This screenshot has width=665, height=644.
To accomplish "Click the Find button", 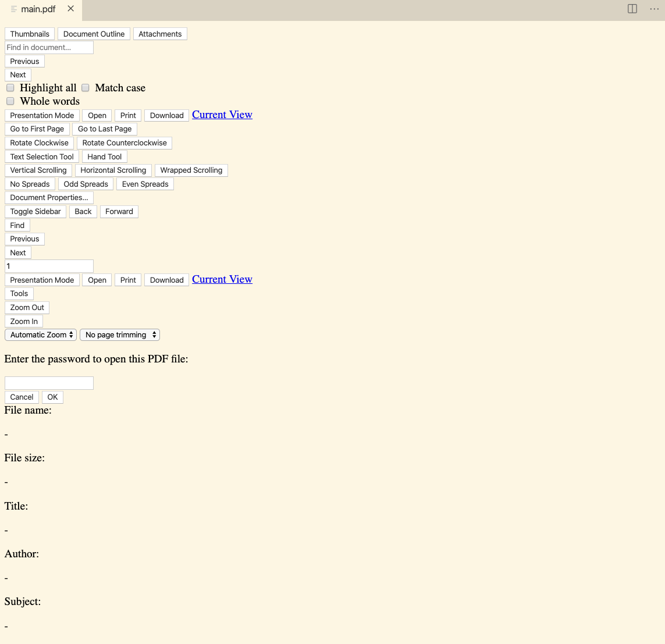I will point(17,225).
